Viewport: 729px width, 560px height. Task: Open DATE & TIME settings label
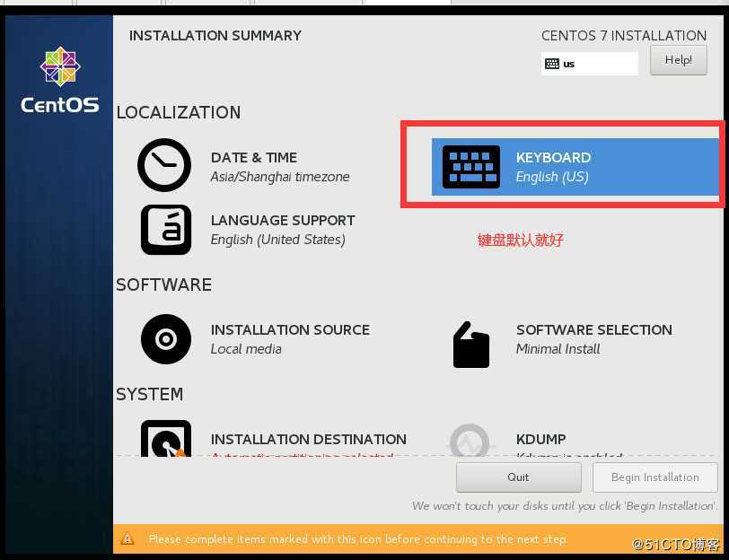(x=254, y=158)
